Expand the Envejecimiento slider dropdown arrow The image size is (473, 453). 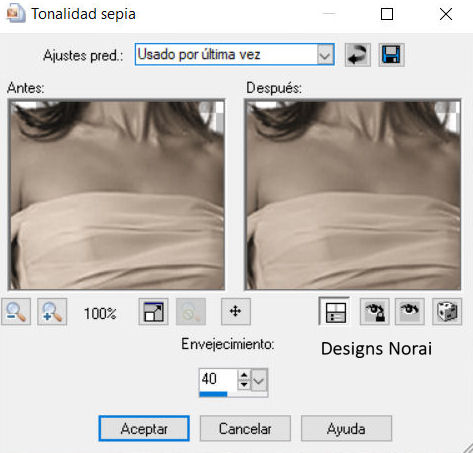coord(259,380)
